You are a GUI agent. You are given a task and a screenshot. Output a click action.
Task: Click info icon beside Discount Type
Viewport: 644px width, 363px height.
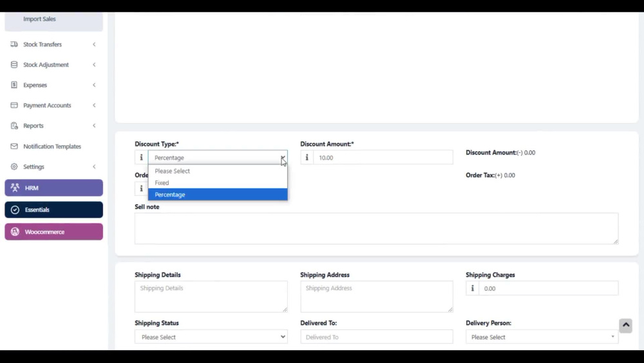[x=141, y=157]
